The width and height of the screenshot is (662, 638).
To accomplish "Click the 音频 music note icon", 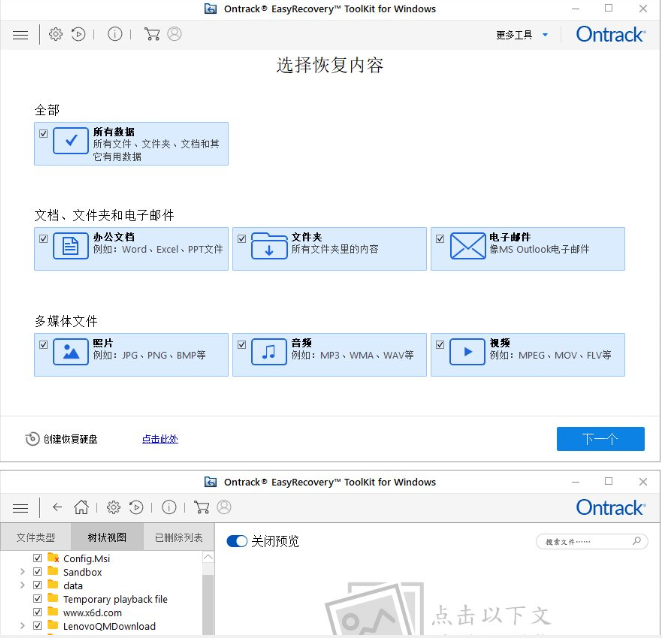I will click(269, 351).
